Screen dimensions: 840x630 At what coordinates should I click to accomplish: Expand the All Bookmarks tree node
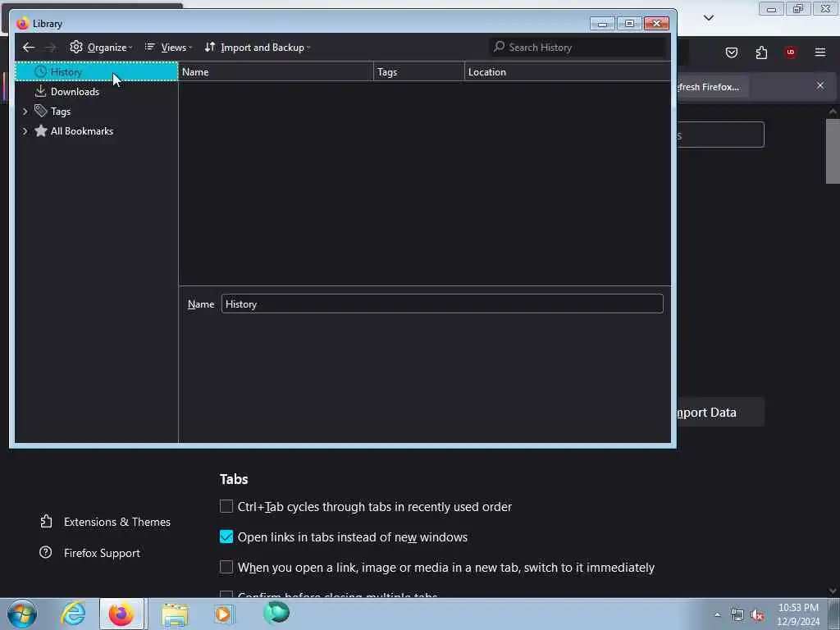point(25,131)
